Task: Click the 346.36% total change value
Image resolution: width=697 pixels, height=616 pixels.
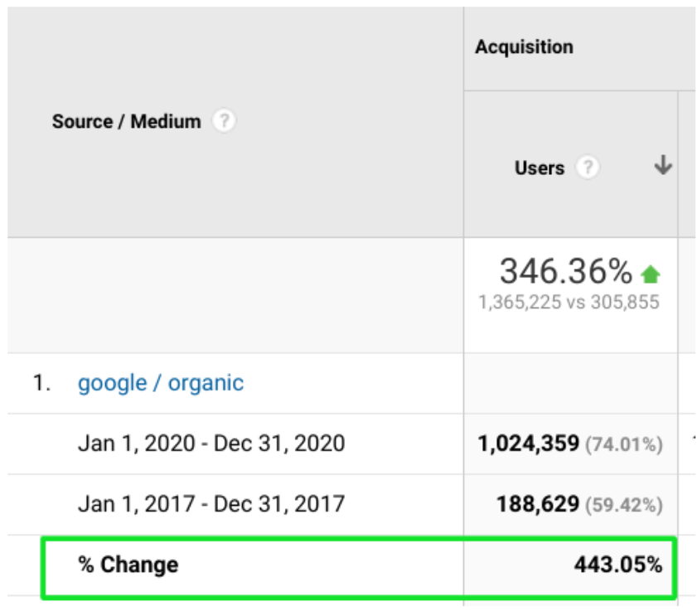Action: pyautogui.click(x=565, y=271)
